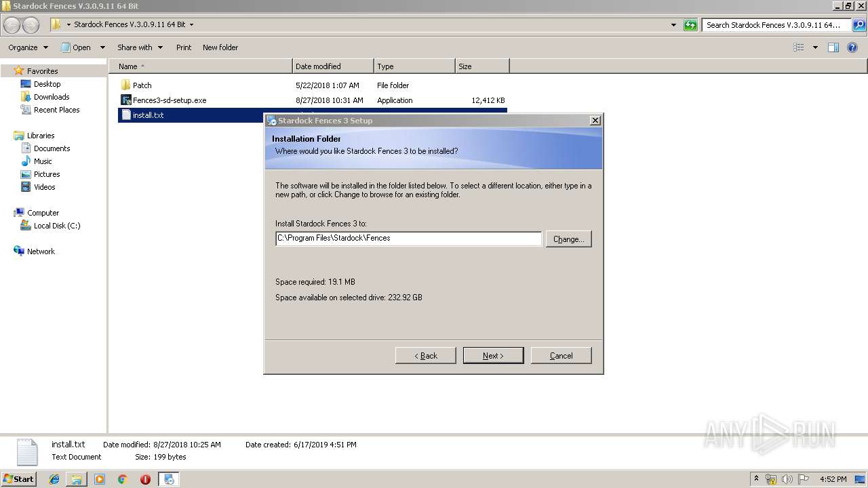Image resolution: width=868 pixels, height=488 pixels.
Task: Open Desktop in Favorites
Action: pos(47,84)
